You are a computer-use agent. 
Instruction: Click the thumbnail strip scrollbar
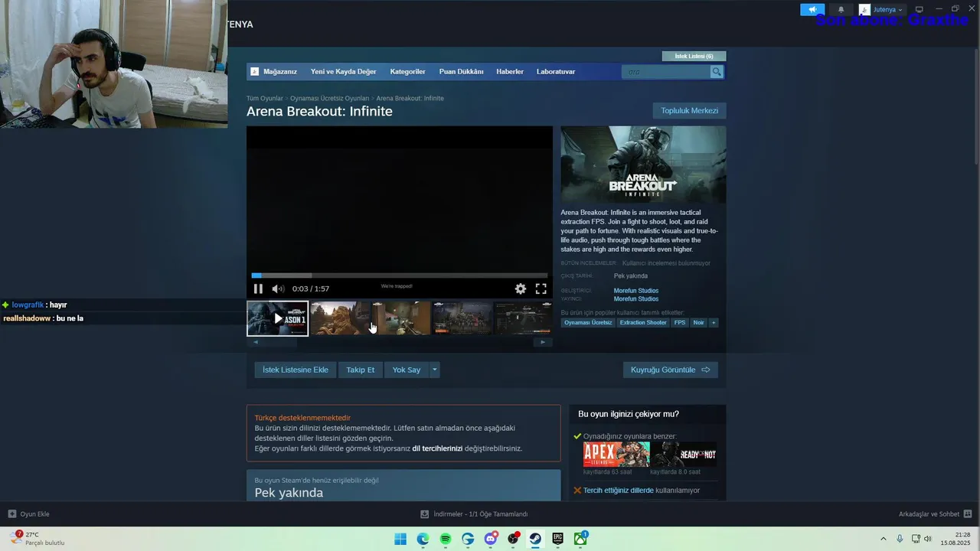pos(399,342)
